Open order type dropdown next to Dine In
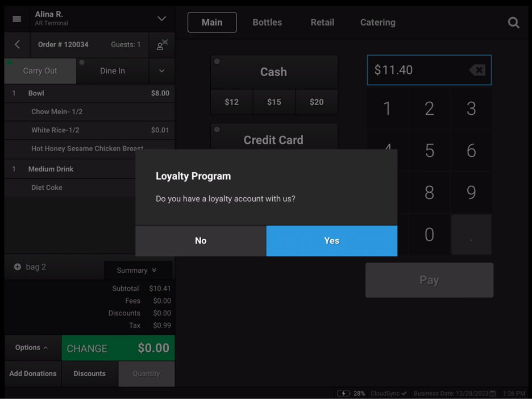This screenshot has width=532, height=399. [x=161, y=71]
